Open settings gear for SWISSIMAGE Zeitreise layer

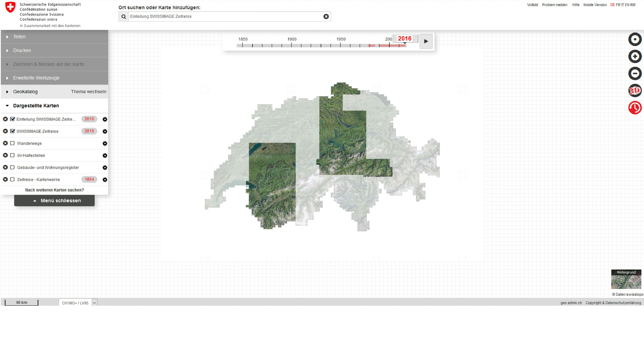[105, 131]
